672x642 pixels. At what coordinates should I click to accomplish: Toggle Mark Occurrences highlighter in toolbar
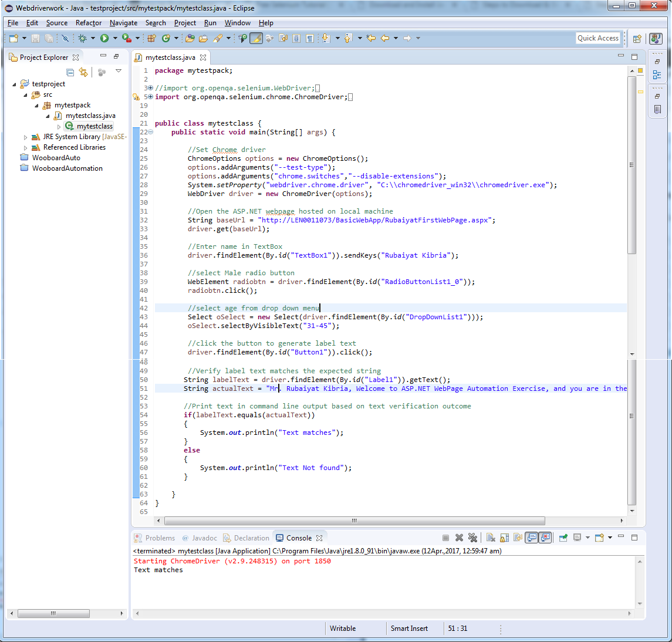256,38
